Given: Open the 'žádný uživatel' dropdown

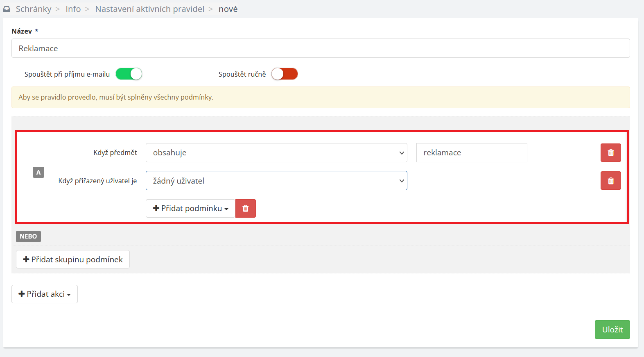Looking at the screenshot, I should click(x=276, y=181).
